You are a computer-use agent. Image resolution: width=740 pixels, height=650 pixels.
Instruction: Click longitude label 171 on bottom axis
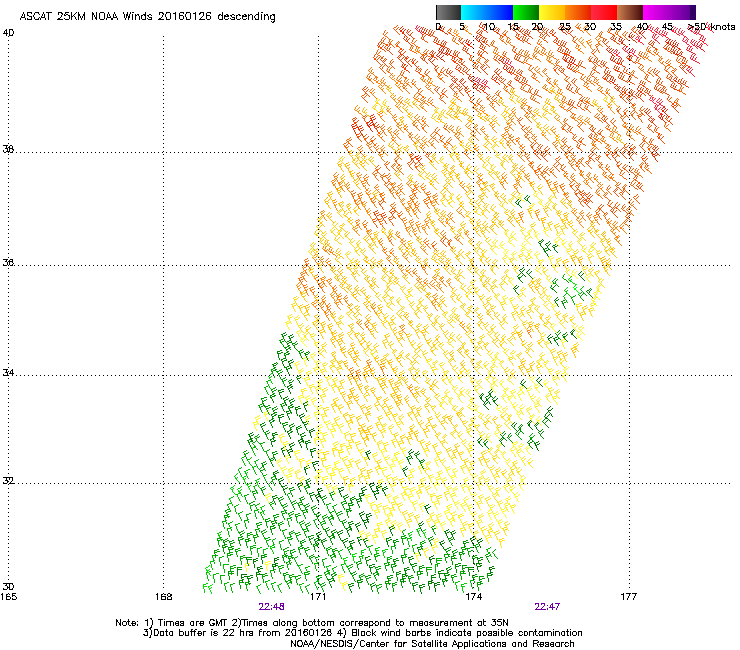tap(319, 597)
